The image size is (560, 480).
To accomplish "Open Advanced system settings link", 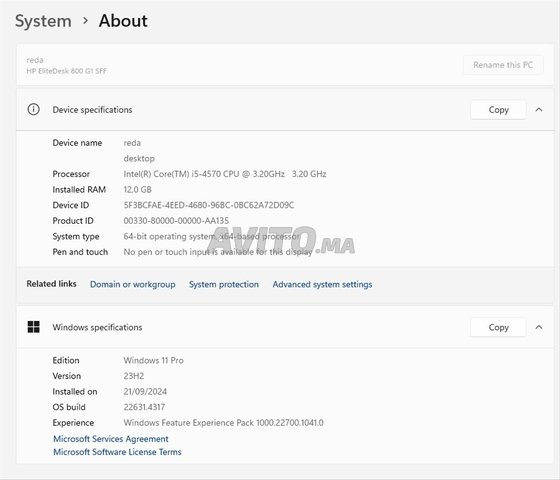I will (322, 284).
